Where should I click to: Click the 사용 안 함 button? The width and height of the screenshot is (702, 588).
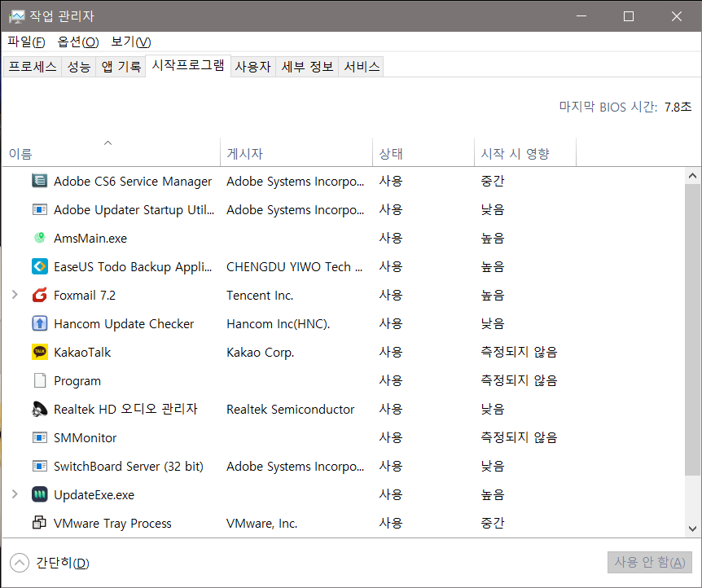(x=649, y=562)
